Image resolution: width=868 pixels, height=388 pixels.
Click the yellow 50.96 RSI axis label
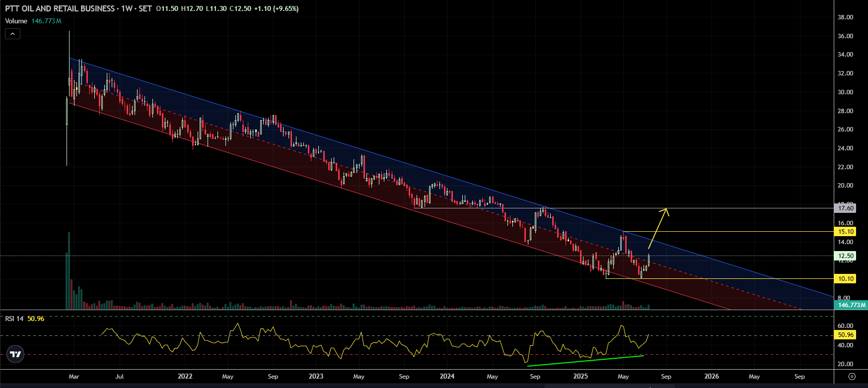(846, 335)
